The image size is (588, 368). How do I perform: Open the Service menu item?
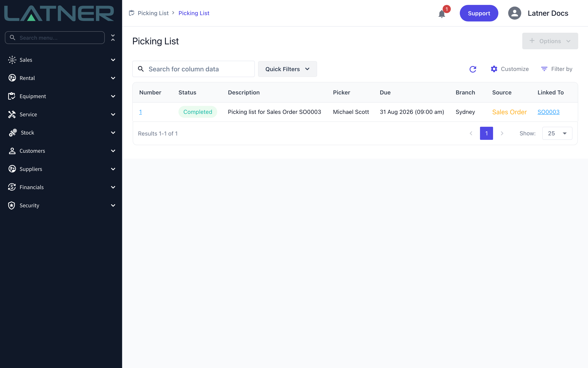pos(61,114)
